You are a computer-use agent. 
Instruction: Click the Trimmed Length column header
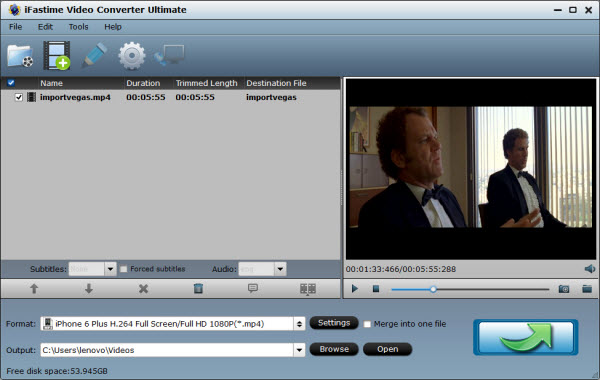point(208,83)
